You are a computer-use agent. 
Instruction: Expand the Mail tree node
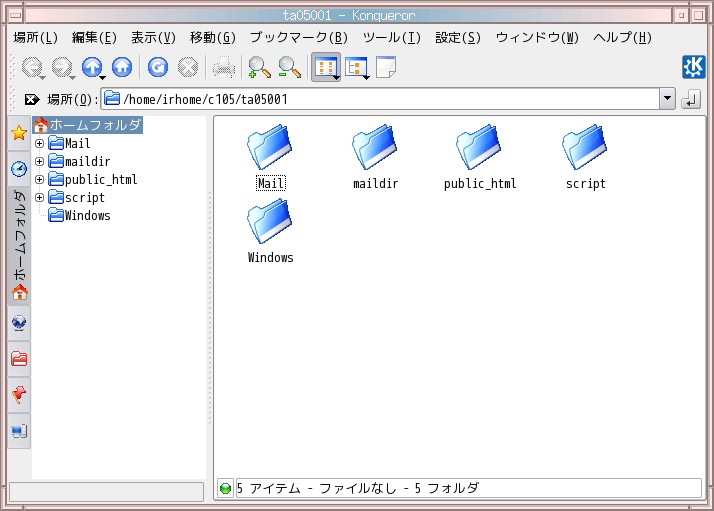(40, 143)
